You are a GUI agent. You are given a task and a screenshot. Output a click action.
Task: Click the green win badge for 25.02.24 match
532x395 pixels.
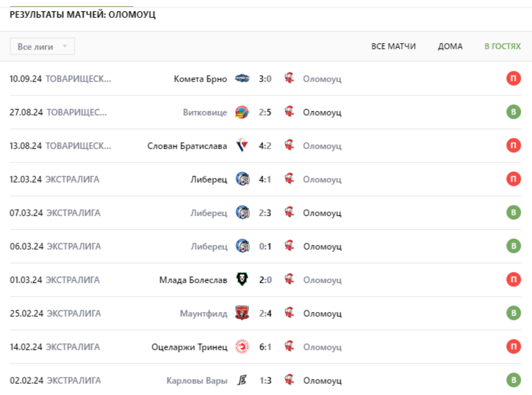point(514,314)
